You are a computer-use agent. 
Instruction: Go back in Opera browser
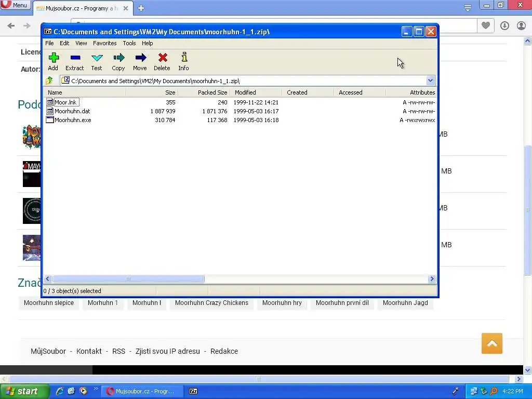pyautogui.click(x=11, y=25)
